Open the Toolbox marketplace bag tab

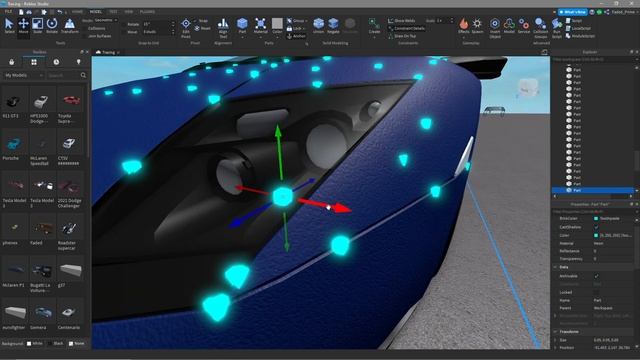[11, 62]
